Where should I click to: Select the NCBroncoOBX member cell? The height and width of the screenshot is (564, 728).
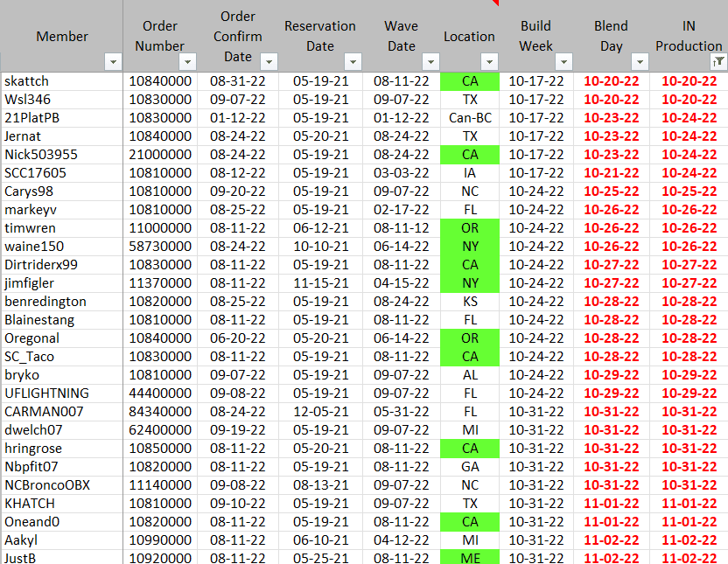[x=61, y=485]
